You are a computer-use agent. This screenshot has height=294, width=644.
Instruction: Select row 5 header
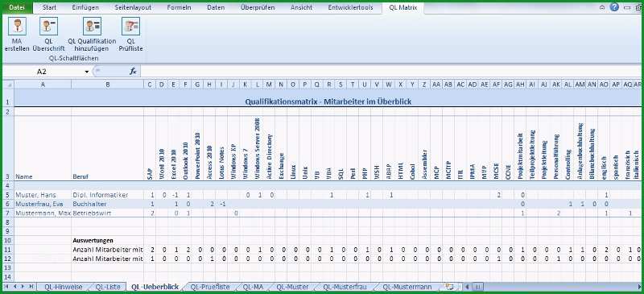(x=8, y=194)
